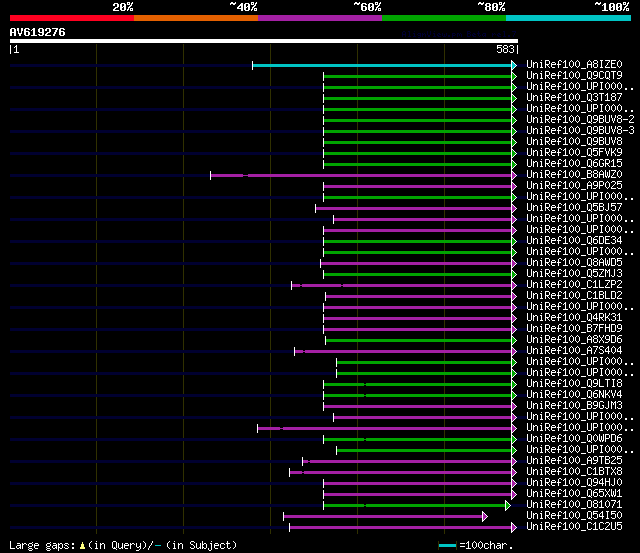The width and height of the screenshot is (640, 553).
Task: Click the purple alignment bar of B8AWZ0
Action: pos(361,175)
